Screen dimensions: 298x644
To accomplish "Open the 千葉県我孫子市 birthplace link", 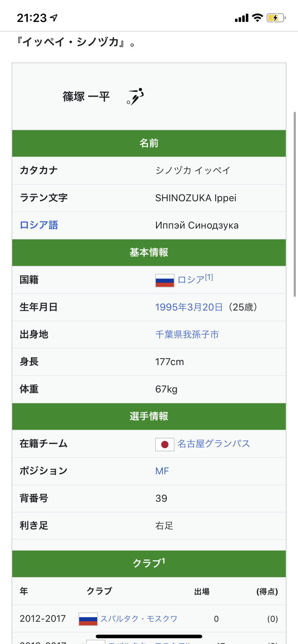I will pos(187,335).
